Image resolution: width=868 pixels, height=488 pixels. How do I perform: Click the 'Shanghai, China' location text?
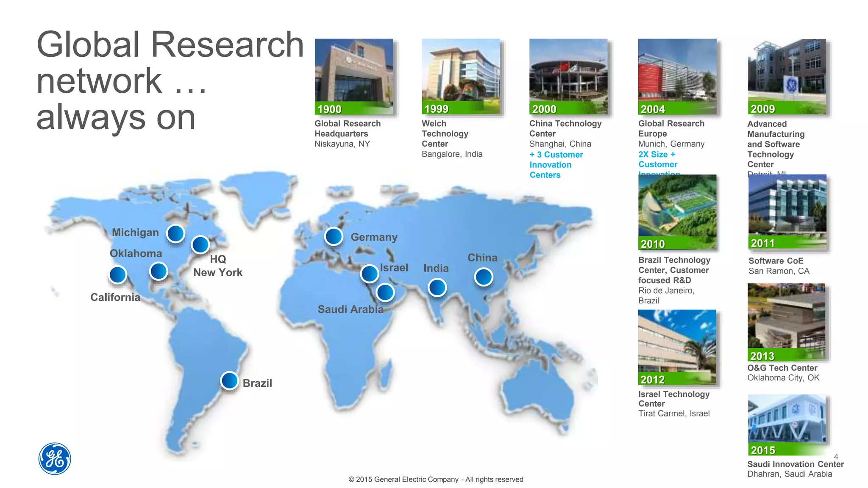click(560, 144)
